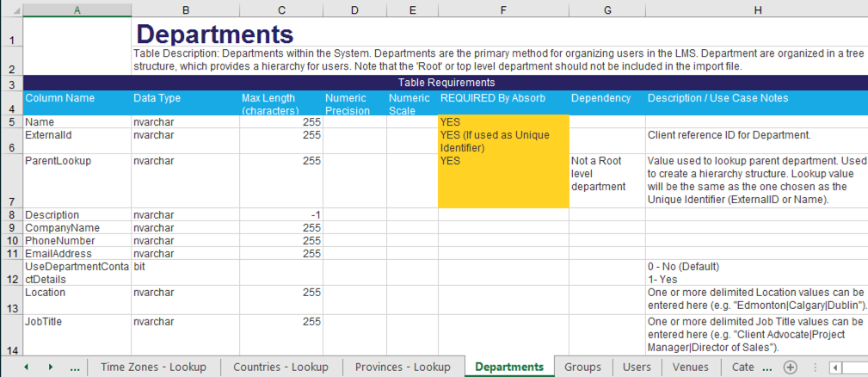Screen dimensions: 868x377
Task: Click the Edmonton|Calgary|Dublin example cell
Action: [x=757, y=300]
